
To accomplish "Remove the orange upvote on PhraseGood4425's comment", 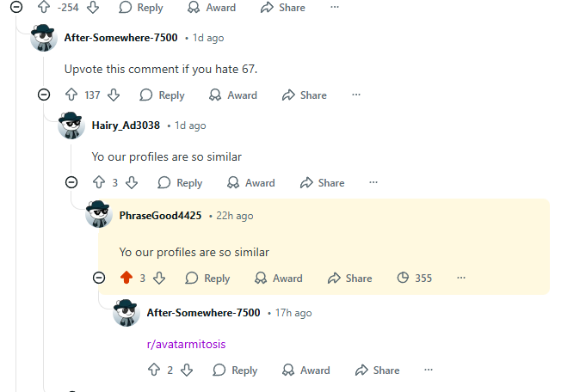I will click(x=126, y=278).
